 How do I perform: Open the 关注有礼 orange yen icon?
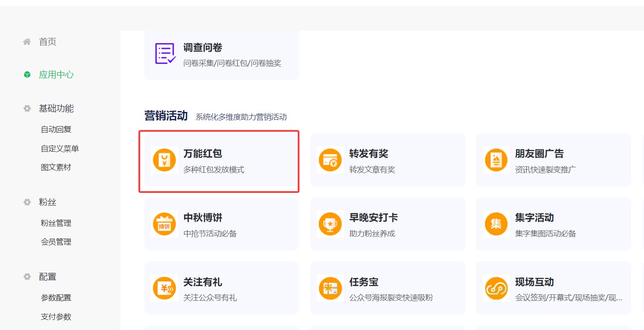pos(164,288)
